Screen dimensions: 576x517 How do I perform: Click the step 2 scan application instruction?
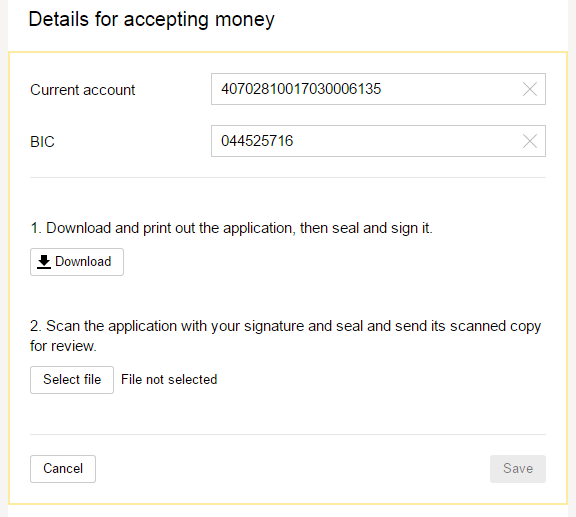click(286, 336)
